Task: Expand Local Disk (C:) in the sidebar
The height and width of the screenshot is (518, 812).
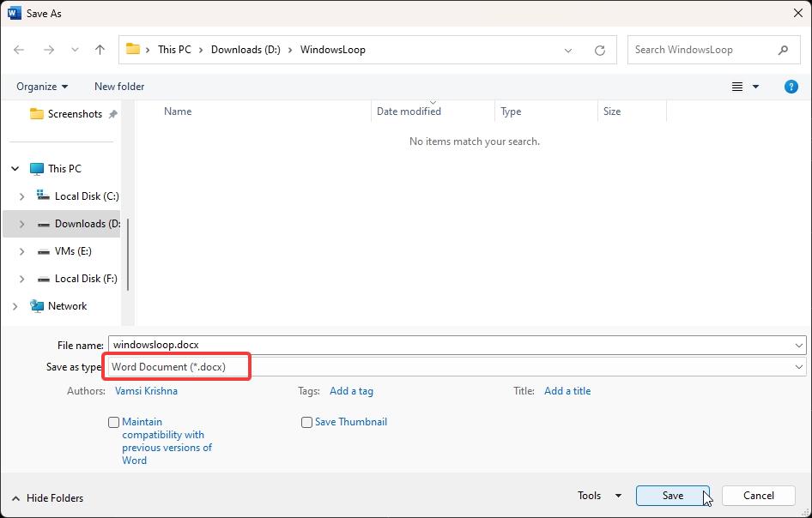Action: 23,196
